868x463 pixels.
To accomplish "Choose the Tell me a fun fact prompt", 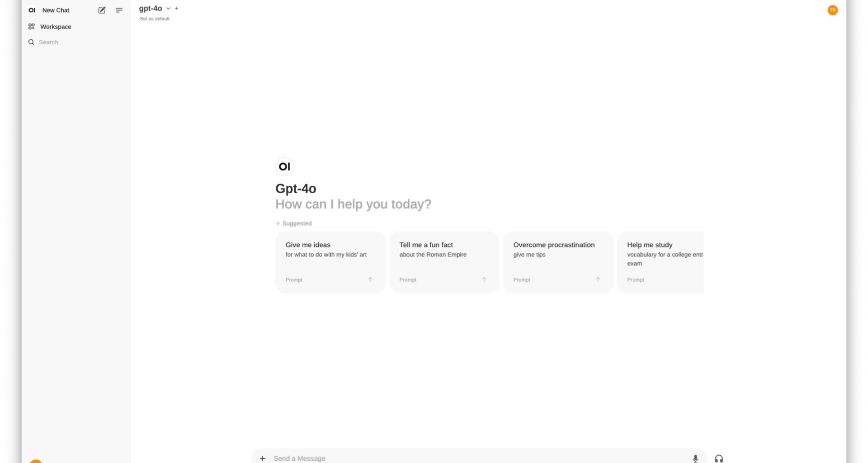I will tap(444, 262).
